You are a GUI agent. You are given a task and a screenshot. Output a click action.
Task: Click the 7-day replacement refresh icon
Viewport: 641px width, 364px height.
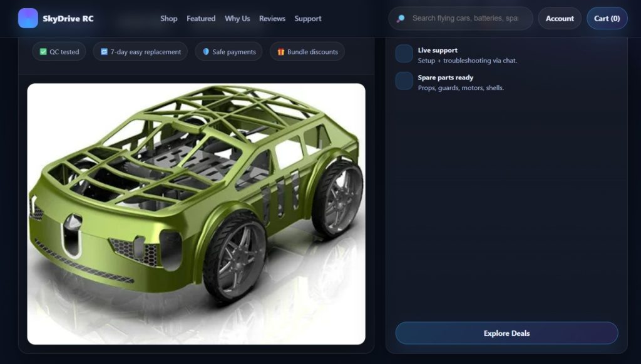tap(104, 52)
